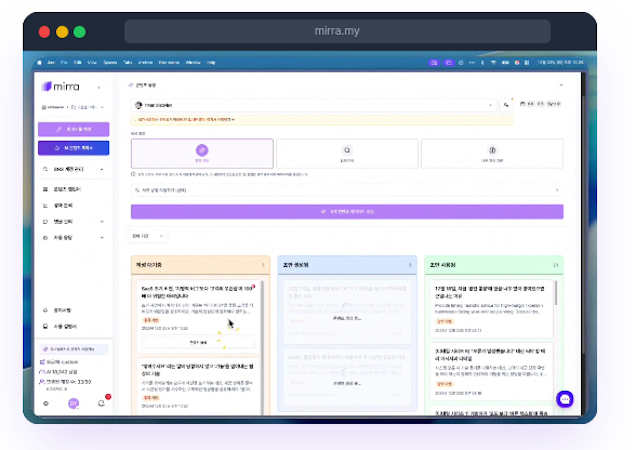
Task: Click the white button inside first orange card
Action: (x=198, y=342)
